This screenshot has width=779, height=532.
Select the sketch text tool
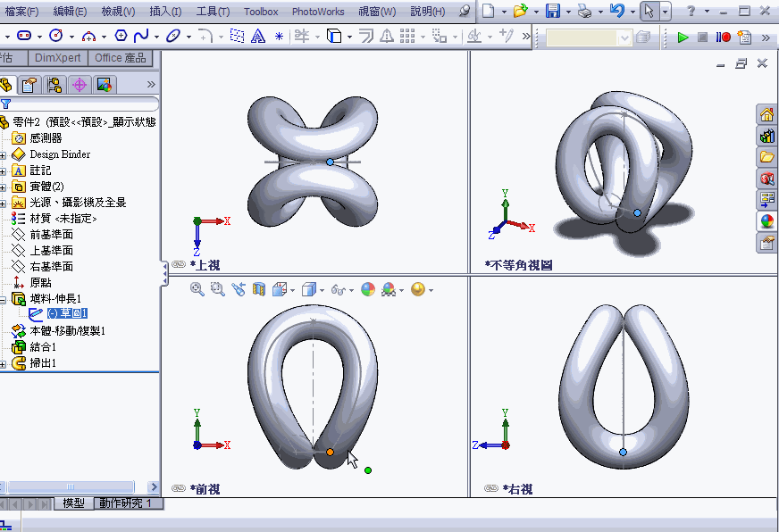click(x=258, y=36)
